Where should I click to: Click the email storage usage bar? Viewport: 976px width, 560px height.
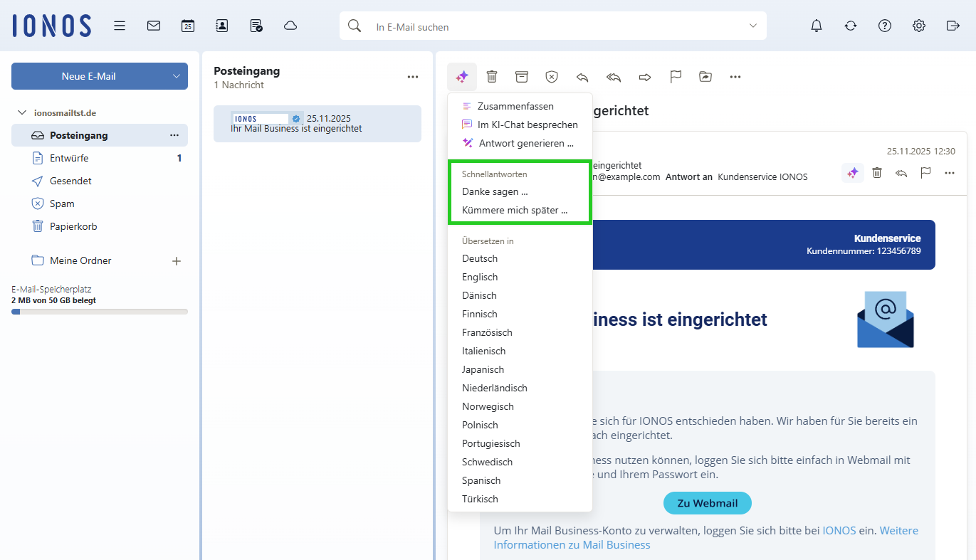pyautogui.click(x=99, y=311)
